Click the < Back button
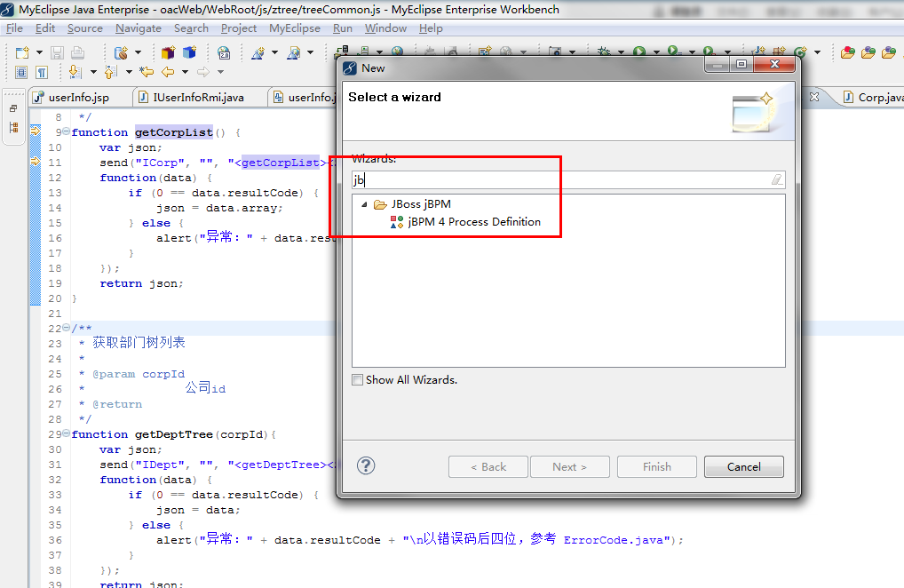The height and width of the screenshot is (588, 904). [488, 467]
